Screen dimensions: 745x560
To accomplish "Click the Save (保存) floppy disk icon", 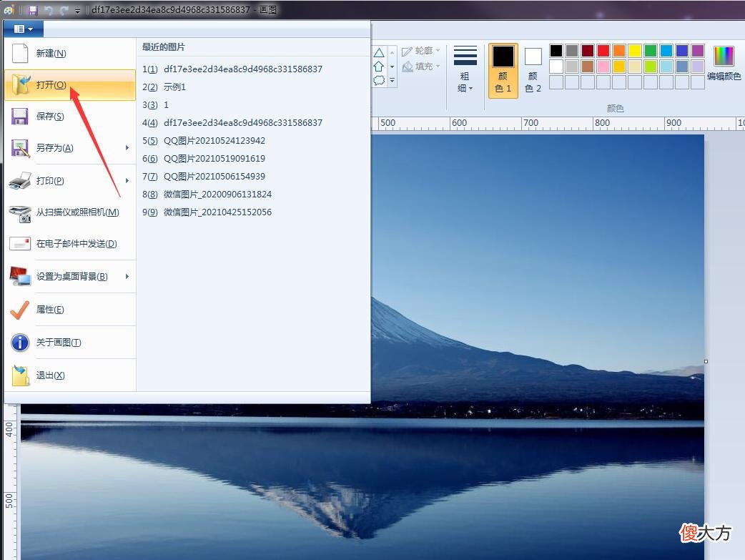I will 19,117.
